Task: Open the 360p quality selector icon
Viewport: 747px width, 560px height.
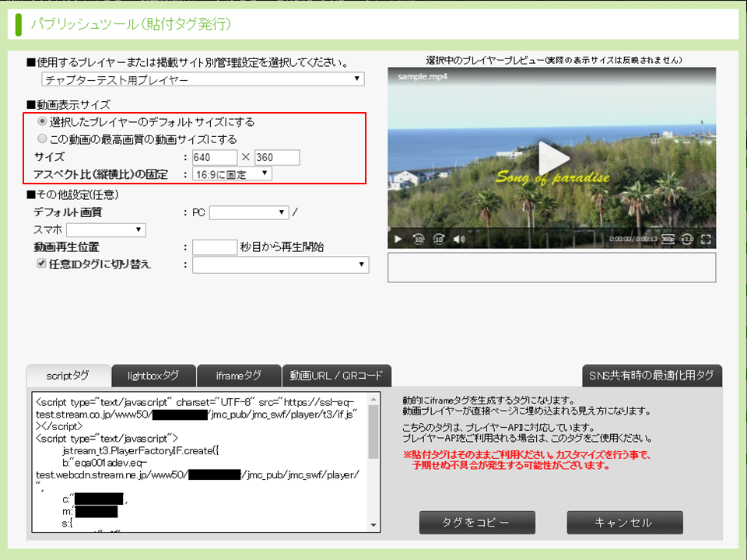Action: pyautogui.click(x=668, y=239)
